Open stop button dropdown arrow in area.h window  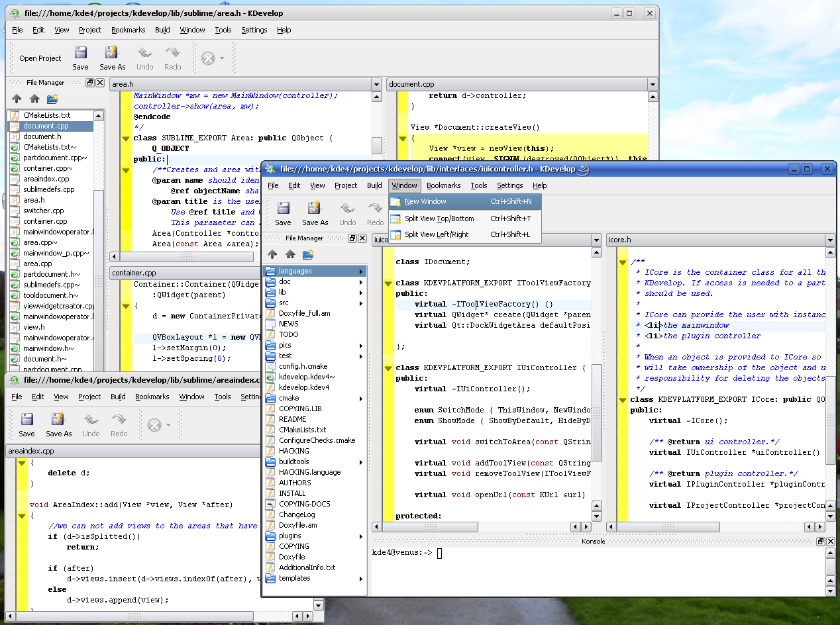click(222, 58)
